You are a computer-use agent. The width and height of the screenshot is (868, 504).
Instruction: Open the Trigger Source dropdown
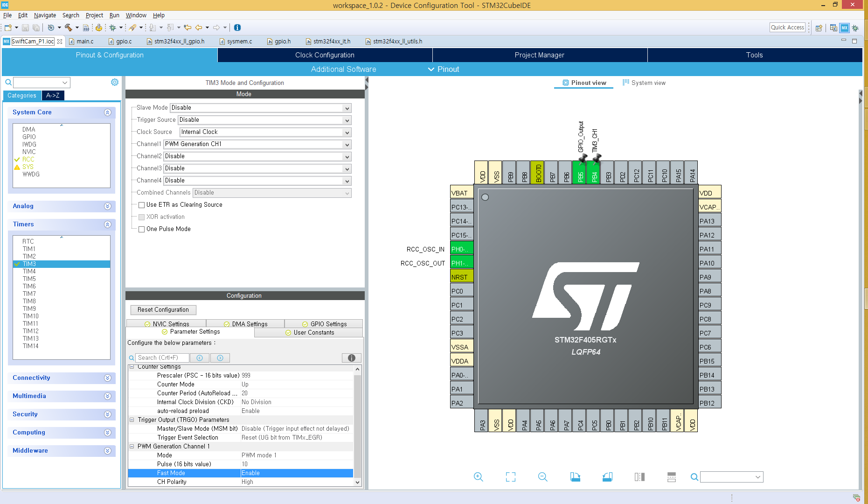264,120
